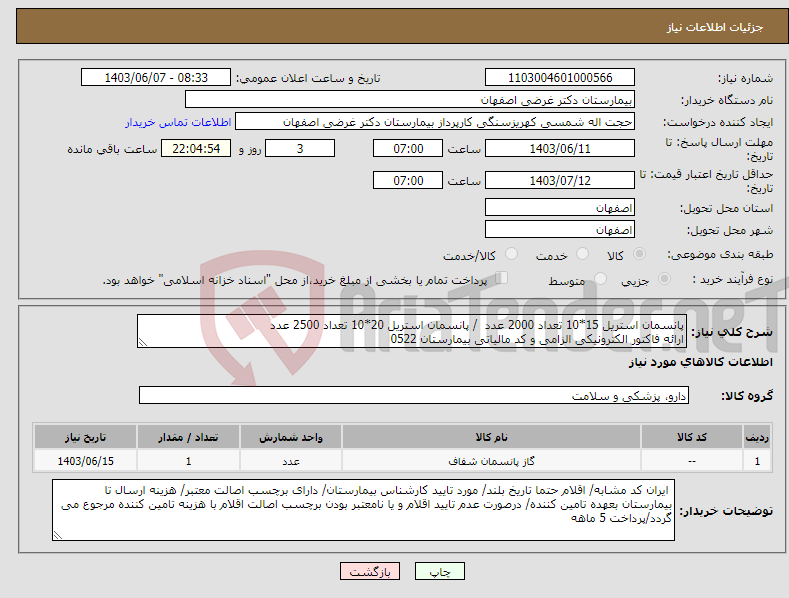789x598 pixels.
Task: Click the unit cell عدد in table
Action: pyautogui.click(x=291, y=461)
